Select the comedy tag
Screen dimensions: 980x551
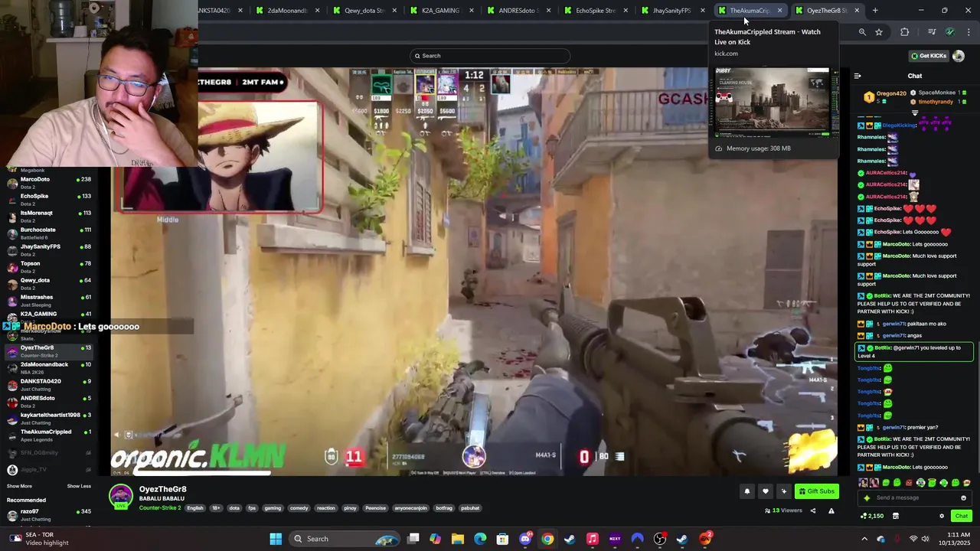pyautogui.click(x=299, y=508)
